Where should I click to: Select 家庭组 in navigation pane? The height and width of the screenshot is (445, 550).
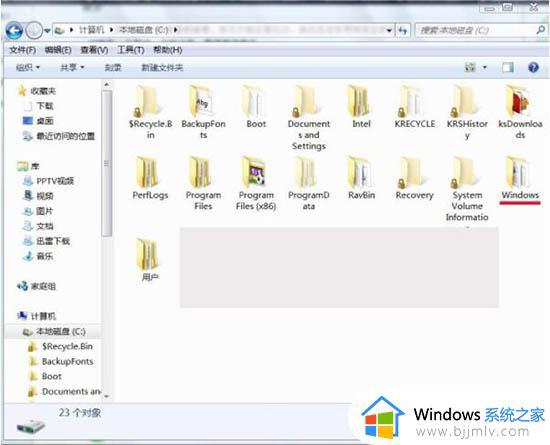click(43, 286)
